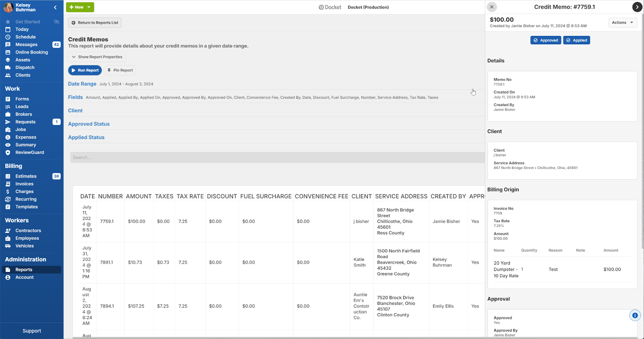
Task: Select the Clients label in sidebar
Action: [x=23, y=75]
